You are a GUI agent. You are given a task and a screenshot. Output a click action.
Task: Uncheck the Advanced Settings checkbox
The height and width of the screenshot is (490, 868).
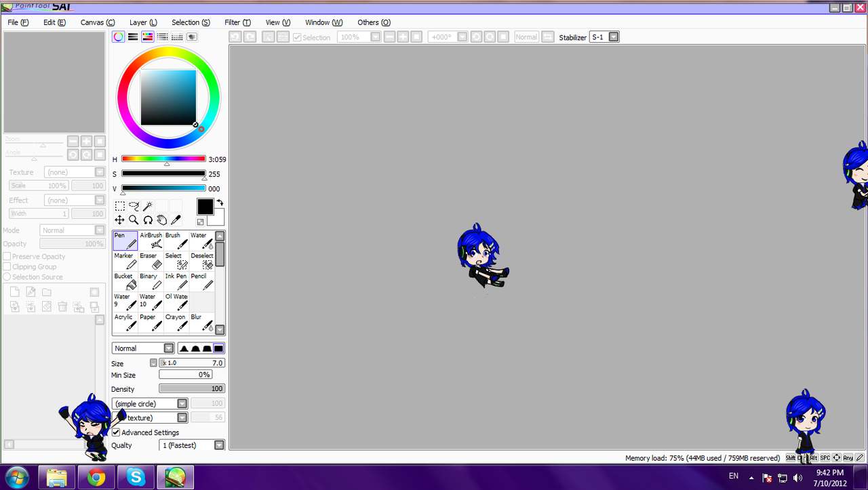coord(116,432)
